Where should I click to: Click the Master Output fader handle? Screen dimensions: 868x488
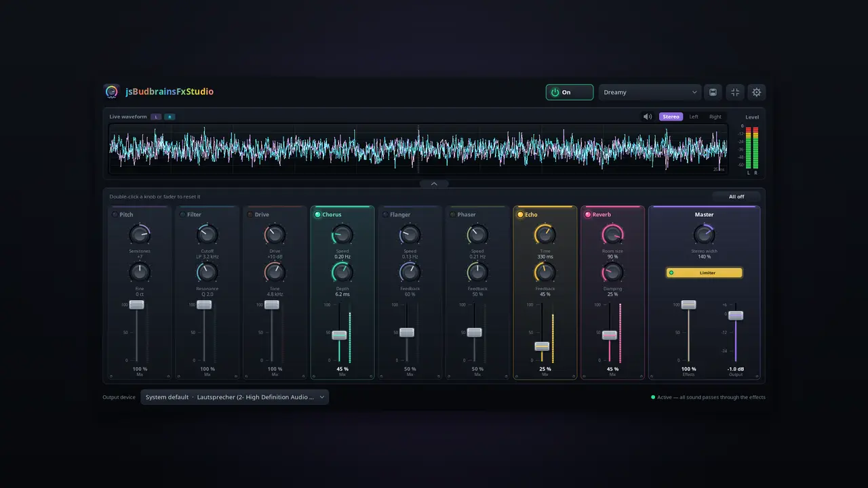[x=736, y=315]
